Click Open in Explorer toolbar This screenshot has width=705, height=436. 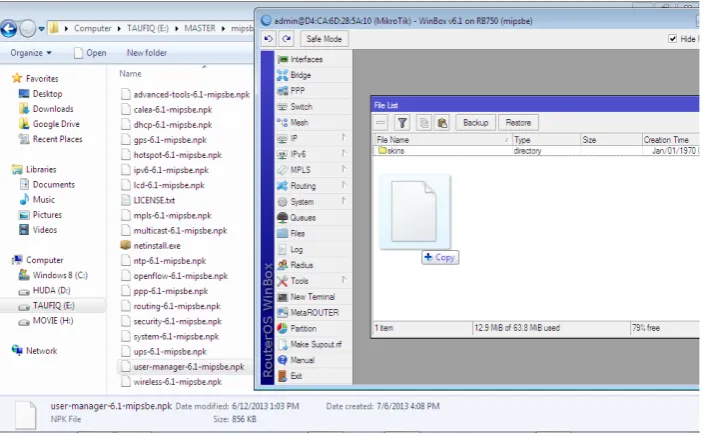point(90,53)
